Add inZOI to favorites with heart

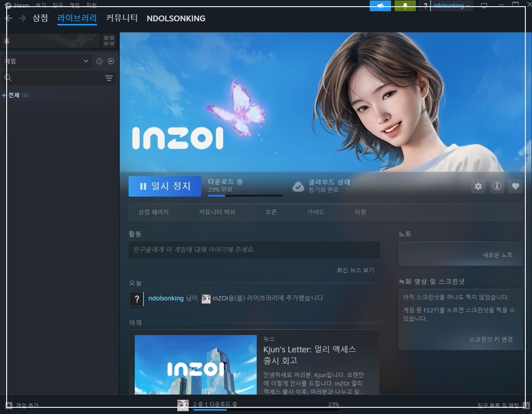(515, 186)
